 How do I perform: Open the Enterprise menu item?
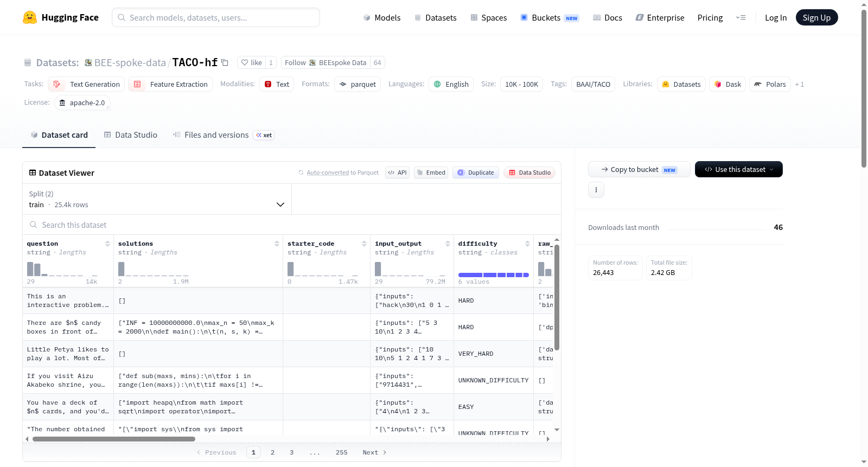[x=660, y=17]
